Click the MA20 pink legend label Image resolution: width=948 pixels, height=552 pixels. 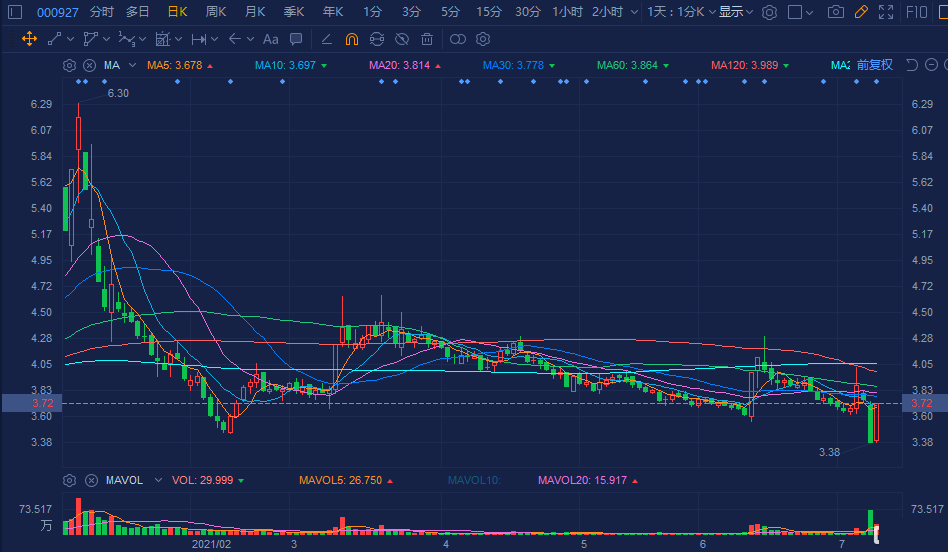tap(400, 65)
